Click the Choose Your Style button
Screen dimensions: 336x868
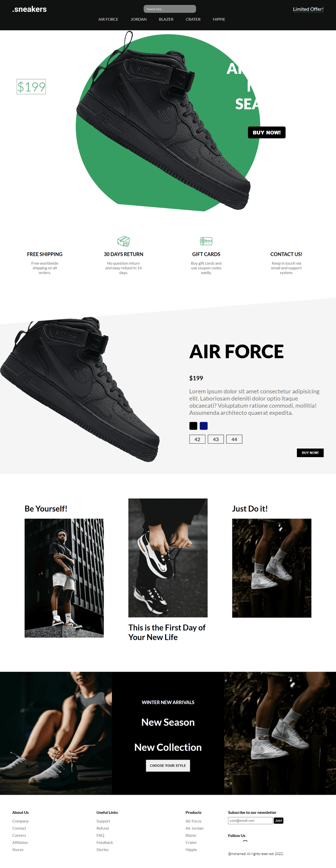point(168,766)
